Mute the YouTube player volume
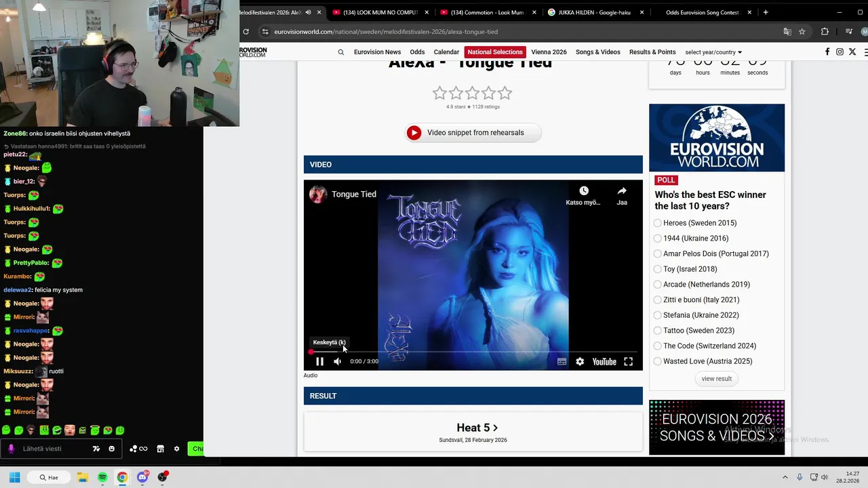The image size is (868, 488). [x=337, y=361]
